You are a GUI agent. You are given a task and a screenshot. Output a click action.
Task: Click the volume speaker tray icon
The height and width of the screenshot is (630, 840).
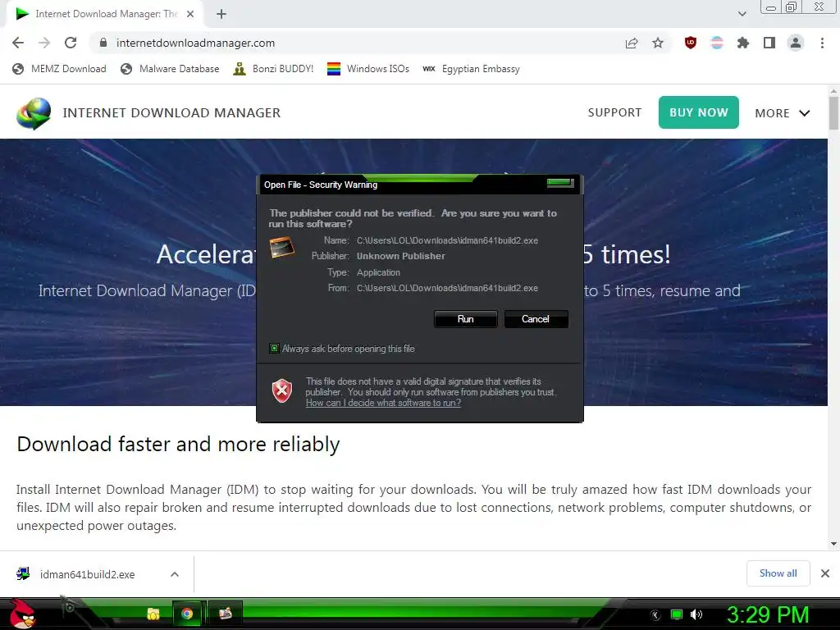pyautogui.click(x=696, y=615)
